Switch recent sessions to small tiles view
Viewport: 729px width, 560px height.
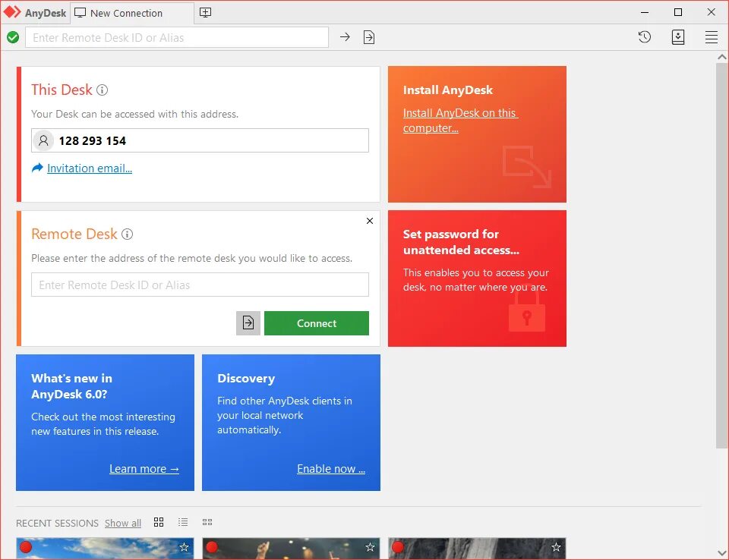click(207, 522)
